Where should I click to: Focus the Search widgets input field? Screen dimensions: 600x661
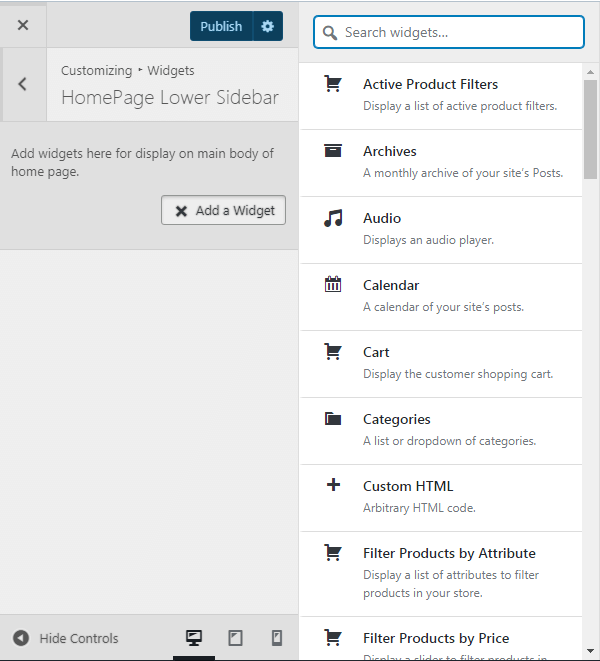point(449,32)
